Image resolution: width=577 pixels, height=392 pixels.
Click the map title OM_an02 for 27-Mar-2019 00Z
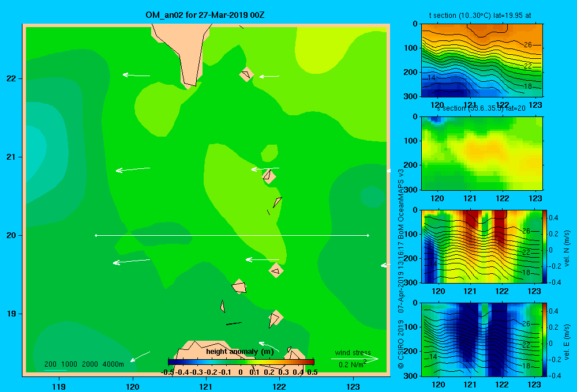coord(205,15)
